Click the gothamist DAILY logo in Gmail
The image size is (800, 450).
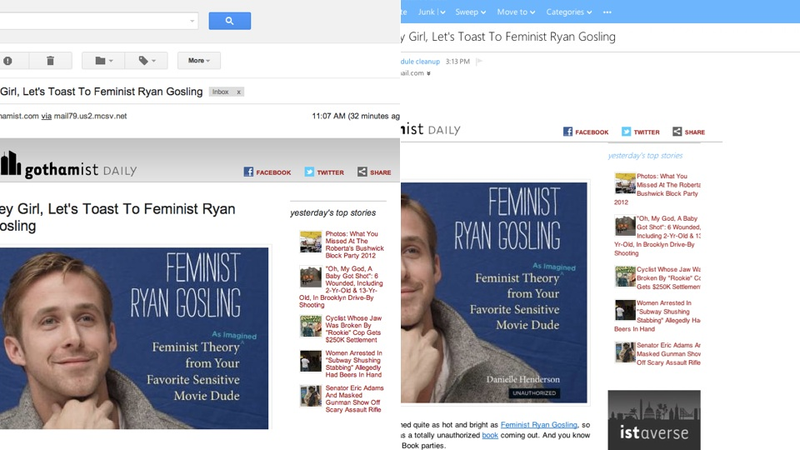(x=68, y=166)
